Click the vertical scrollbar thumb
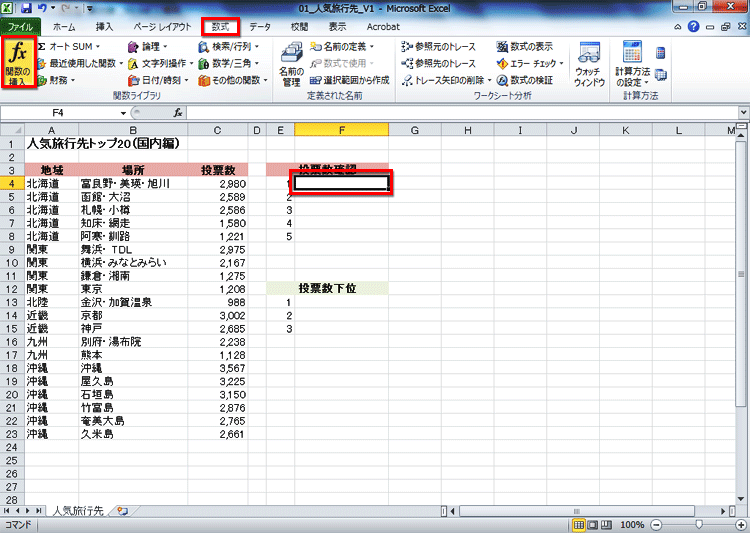750x533 pixels. 741,274
